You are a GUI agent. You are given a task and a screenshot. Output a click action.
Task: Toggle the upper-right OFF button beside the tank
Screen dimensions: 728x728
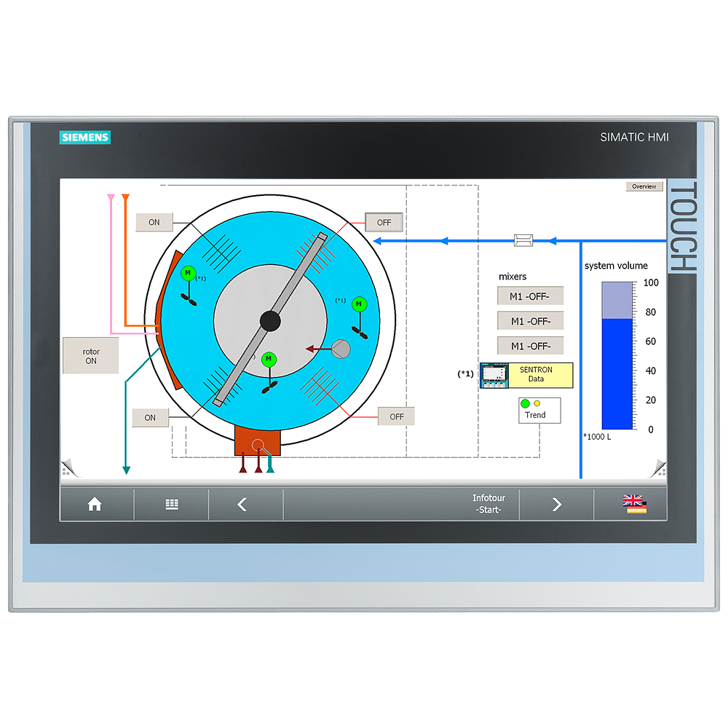point(384,222)
